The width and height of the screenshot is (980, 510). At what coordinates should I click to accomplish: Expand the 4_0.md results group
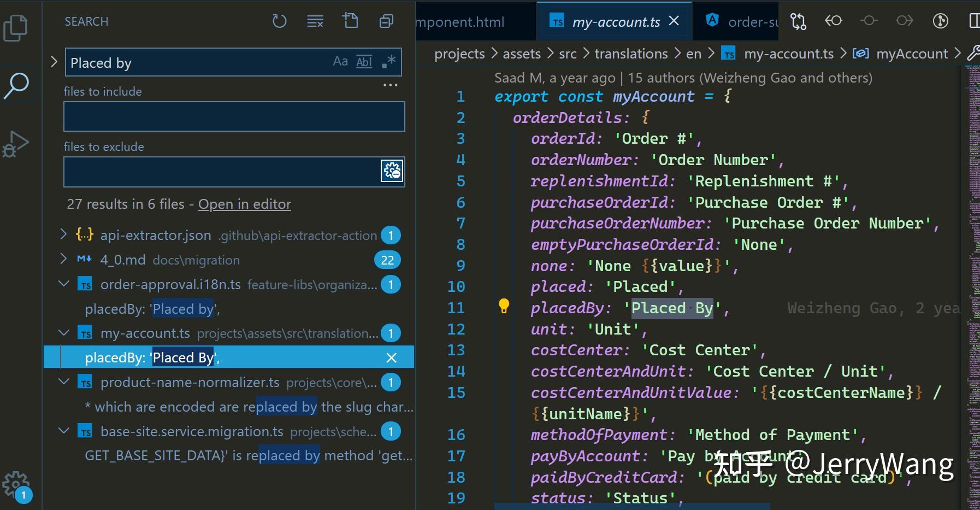[x=64, y=260]
